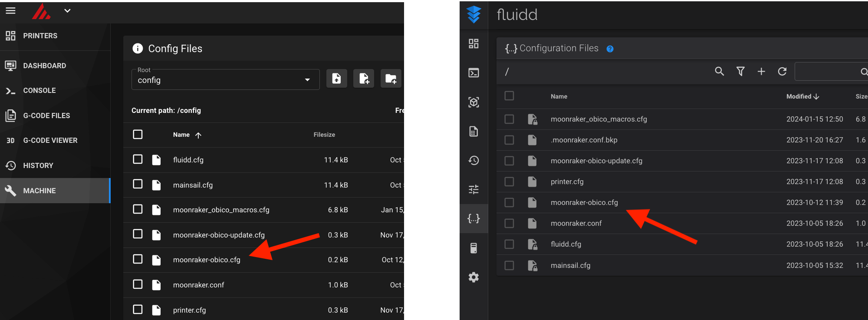Screen dimensions: 868x320
Task: Open moonraker.conf in the Mainsail file list
Action: pyautogui.click(x=198, y=285)
